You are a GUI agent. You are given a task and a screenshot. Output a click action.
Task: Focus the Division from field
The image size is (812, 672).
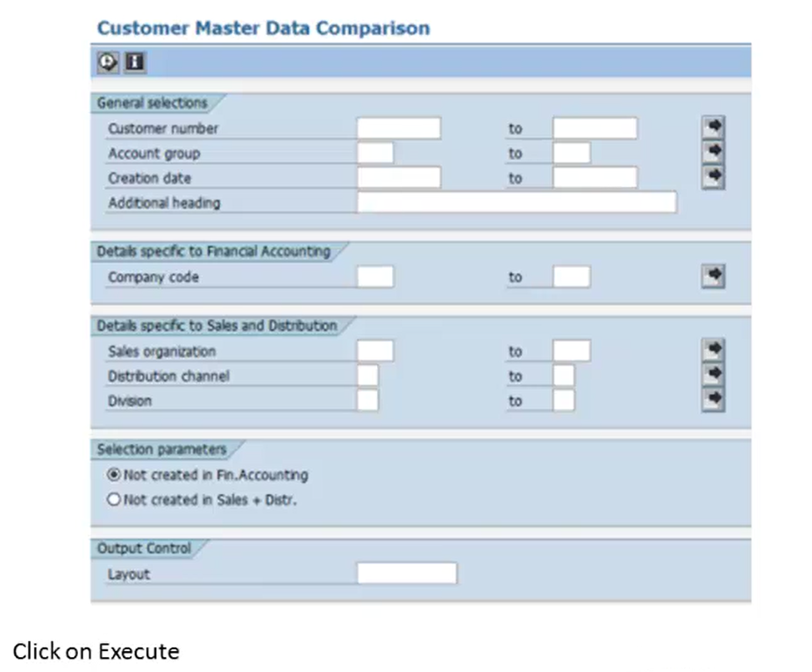click(367, 401)
